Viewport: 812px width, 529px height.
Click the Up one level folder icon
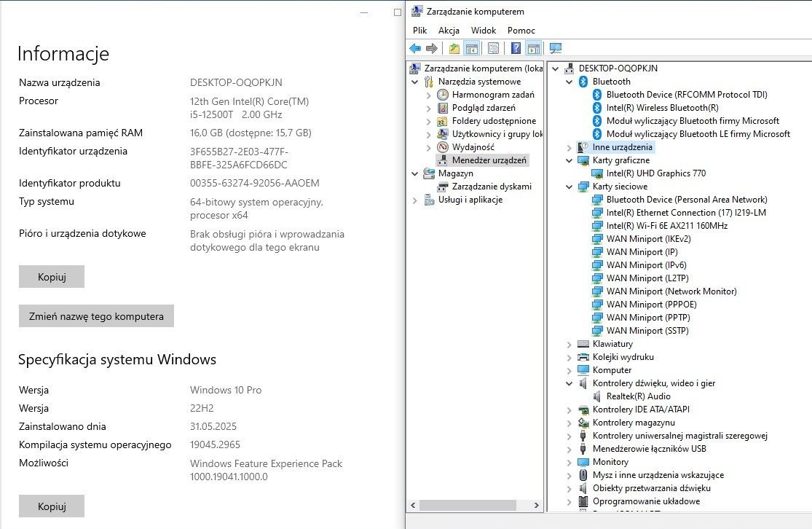454,49
